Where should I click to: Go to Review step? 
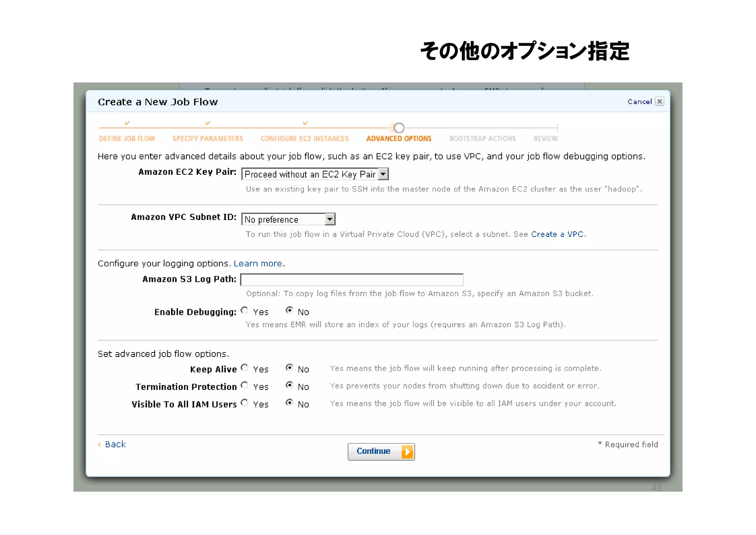546,139
